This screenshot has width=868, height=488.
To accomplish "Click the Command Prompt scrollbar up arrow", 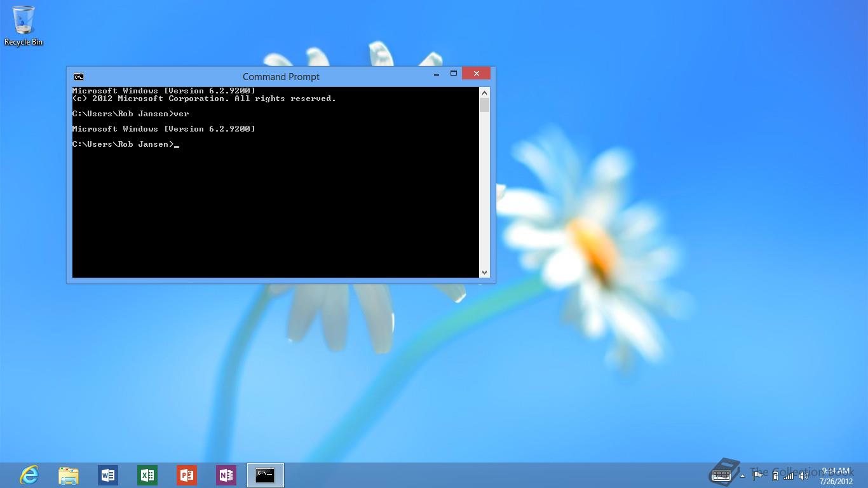I will pyautogui.click(x=485, y=92).
